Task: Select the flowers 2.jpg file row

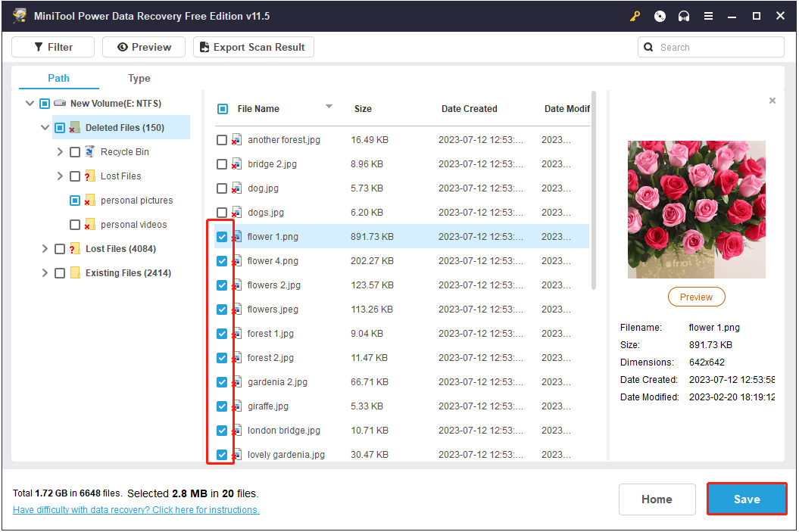Action: 402,285
